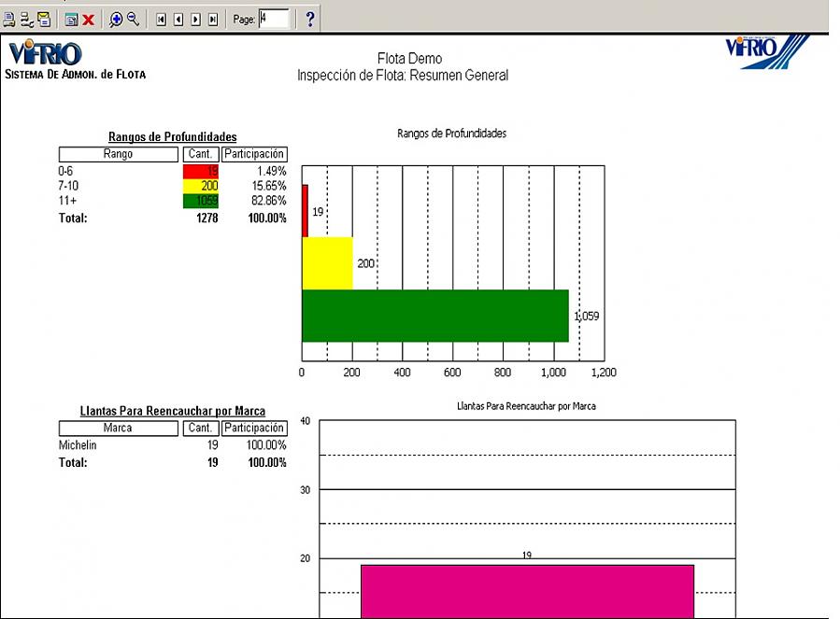Click the report window layout icon

tap(71, 20)
